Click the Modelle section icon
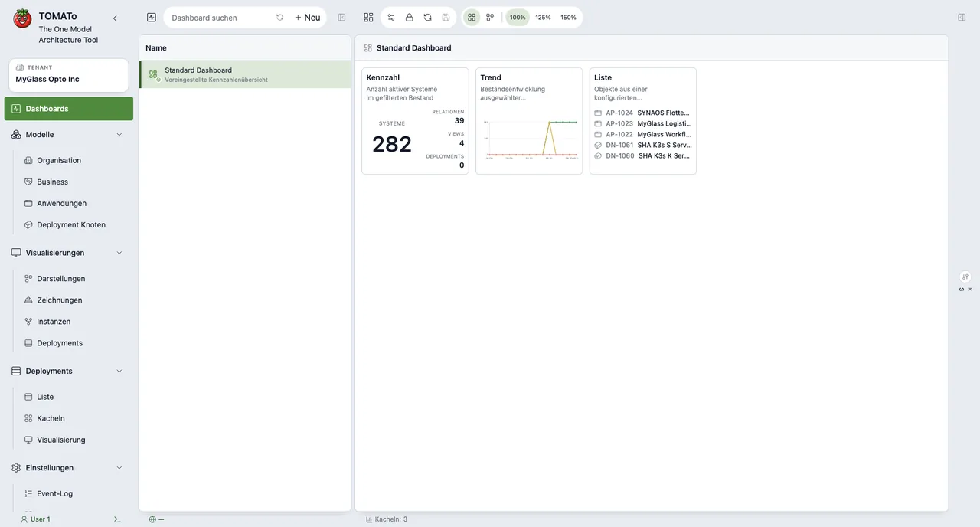 coord(16,135)
